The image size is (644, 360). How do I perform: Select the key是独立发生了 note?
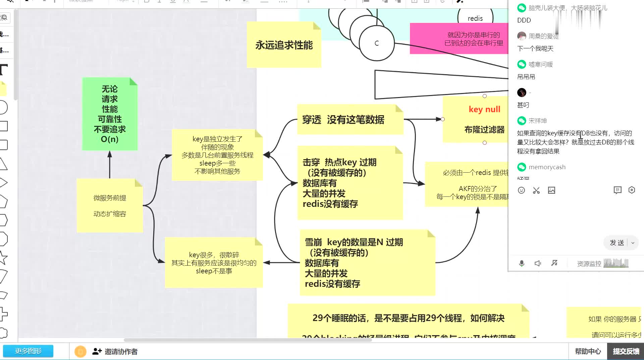pyautogui.click(x=217, y=155)
